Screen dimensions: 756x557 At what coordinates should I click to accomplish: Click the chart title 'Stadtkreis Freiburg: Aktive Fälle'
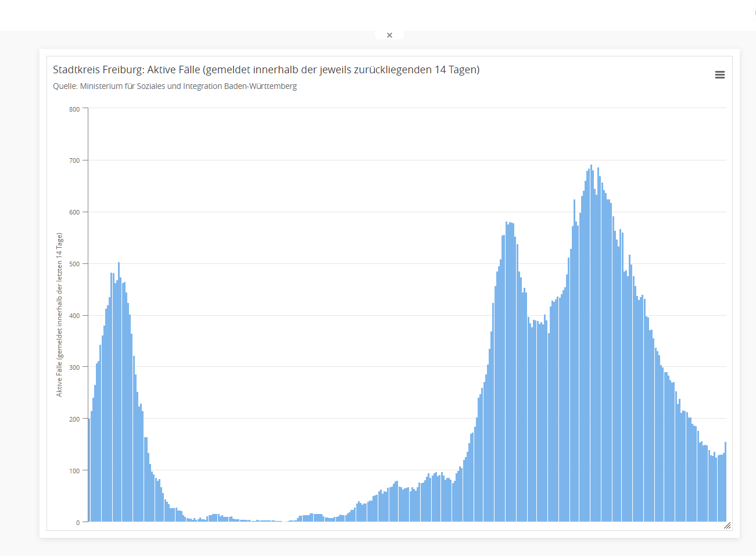tap(266, 70)
